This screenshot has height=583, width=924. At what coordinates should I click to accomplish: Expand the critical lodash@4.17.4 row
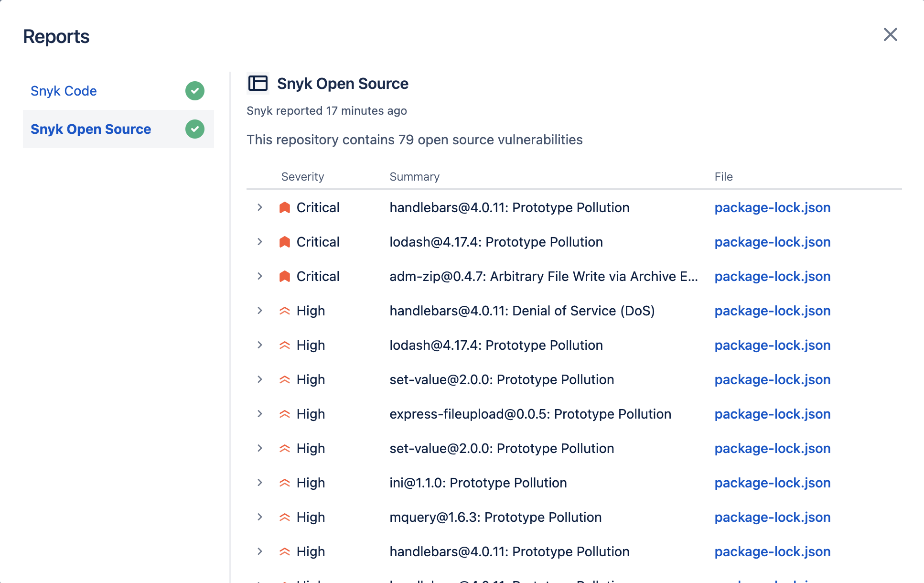[260, 242]
